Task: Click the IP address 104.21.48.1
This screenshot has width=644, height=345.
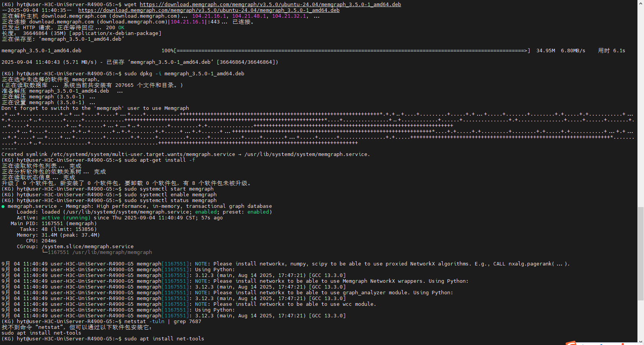Action: pos(249,16)
